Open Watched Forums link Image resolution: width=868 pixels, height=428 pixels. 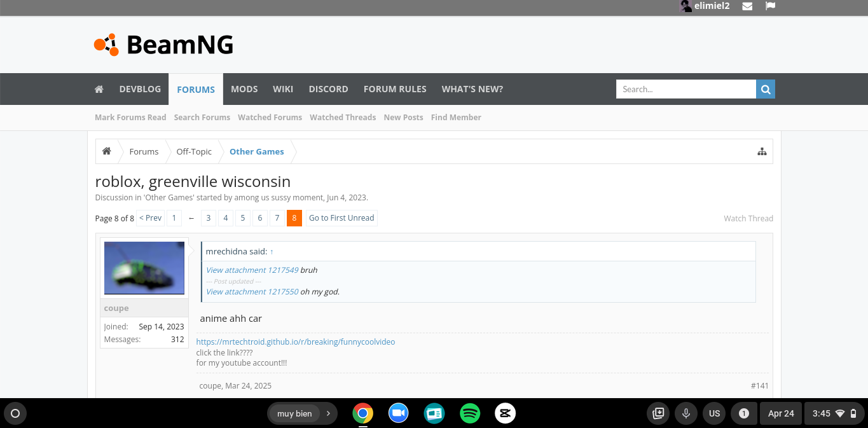(270, 117)
